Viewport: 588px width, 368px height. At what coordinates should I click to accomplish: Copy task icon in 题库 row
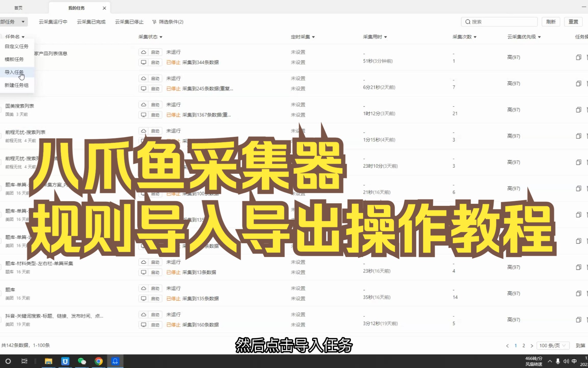[x=579, y=294]
